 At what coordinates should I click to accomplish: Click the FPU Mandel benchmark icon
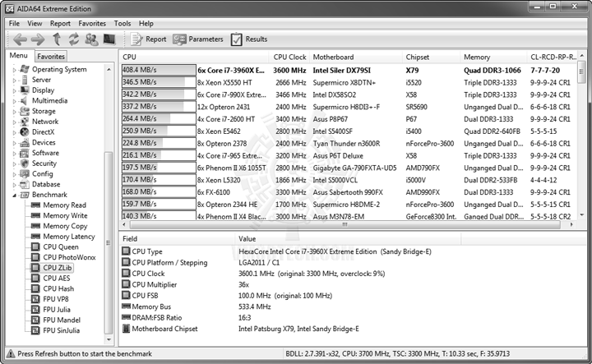[35, 320]
